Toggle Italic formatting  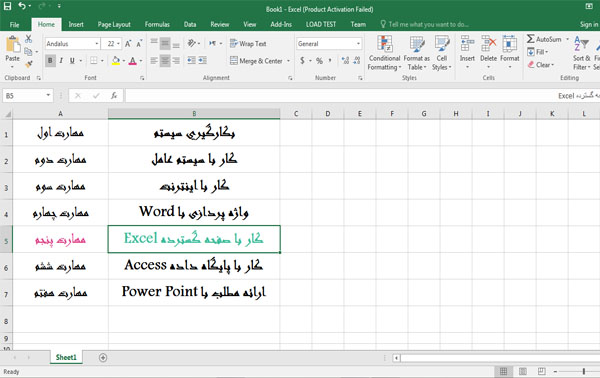[x=61, y=60]
